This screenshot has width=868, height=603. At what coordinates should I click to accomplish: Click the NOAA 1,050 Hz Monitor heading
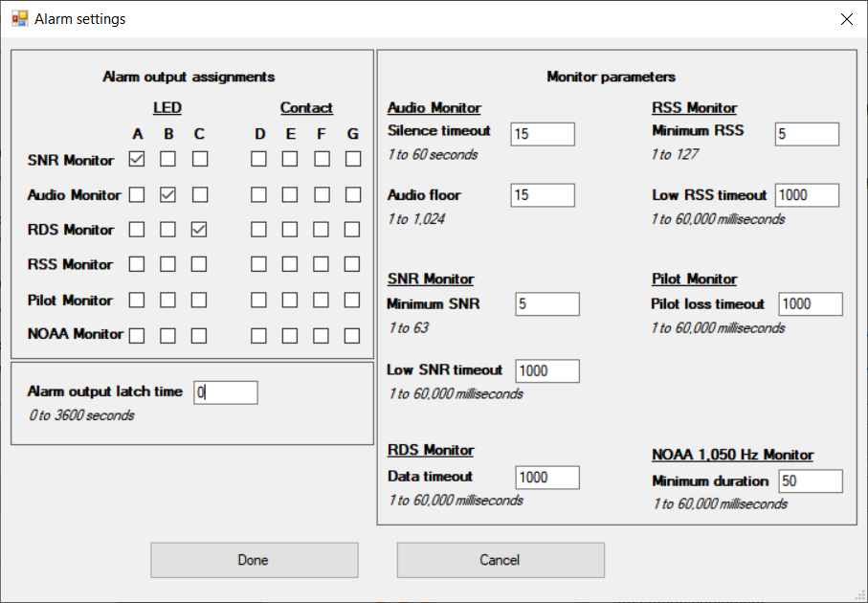[x=732, y=455]
